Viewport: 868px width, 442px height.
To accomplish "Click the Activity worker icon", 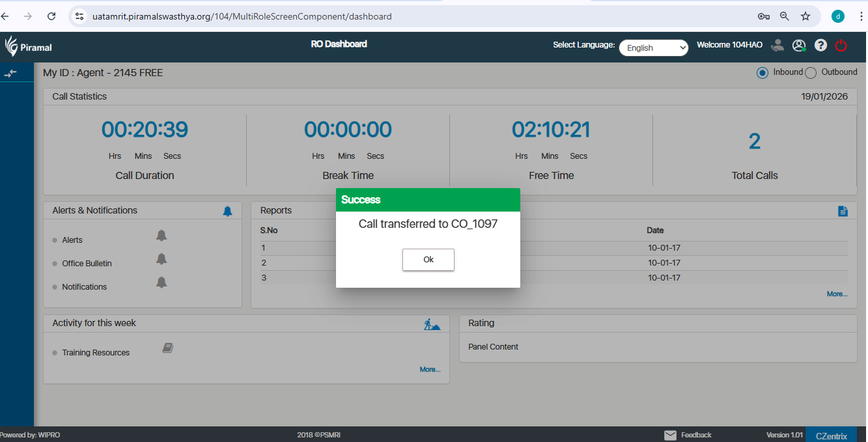I will [x=432, y=324].
